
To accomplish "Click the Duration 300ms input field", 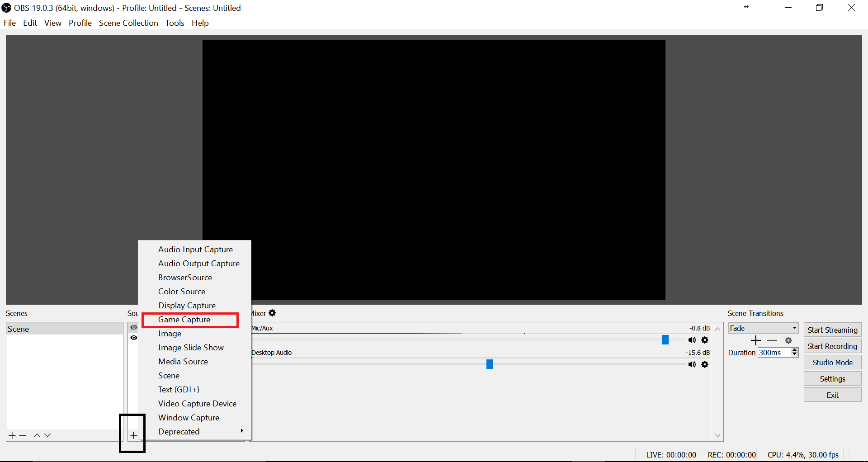I will coord(774,353).
